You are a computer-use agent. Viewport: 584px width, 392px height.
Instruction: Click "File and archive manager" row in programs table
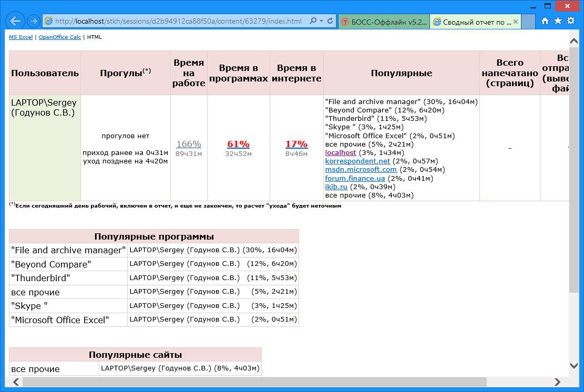154,250
